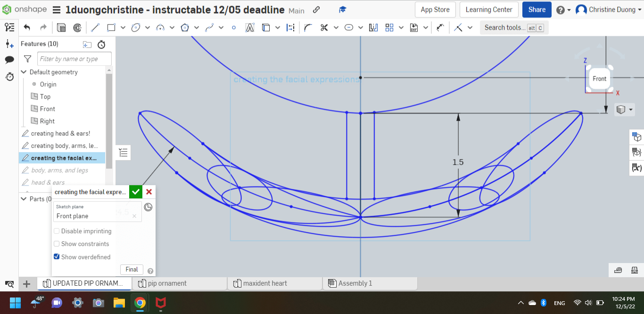The width and height of the screenshot is (644, 314).
Task: Open the Help menu dropdown
Action: pyautogui.click(x=563, y=10)
